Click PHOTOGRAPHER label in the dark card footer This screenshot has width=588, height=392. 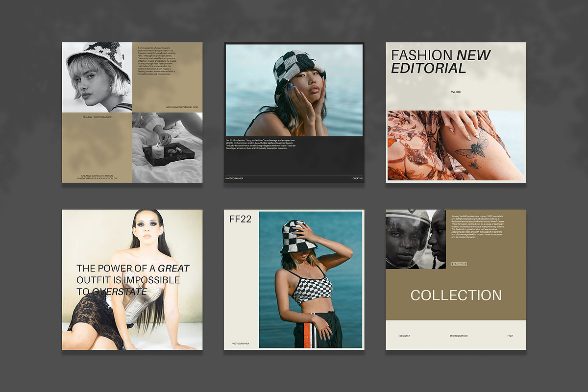point(234,178)
